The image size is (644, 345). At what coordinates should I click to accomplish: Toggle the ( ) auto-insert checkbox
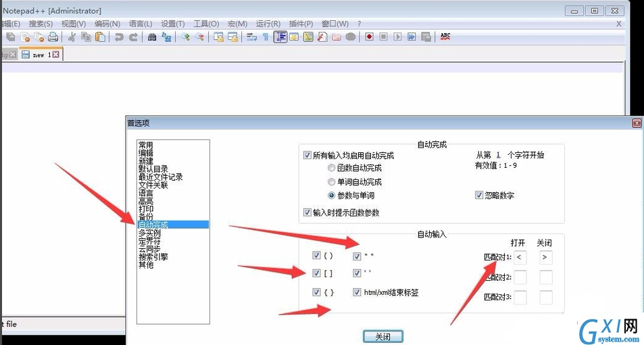(x=316, y=255)
